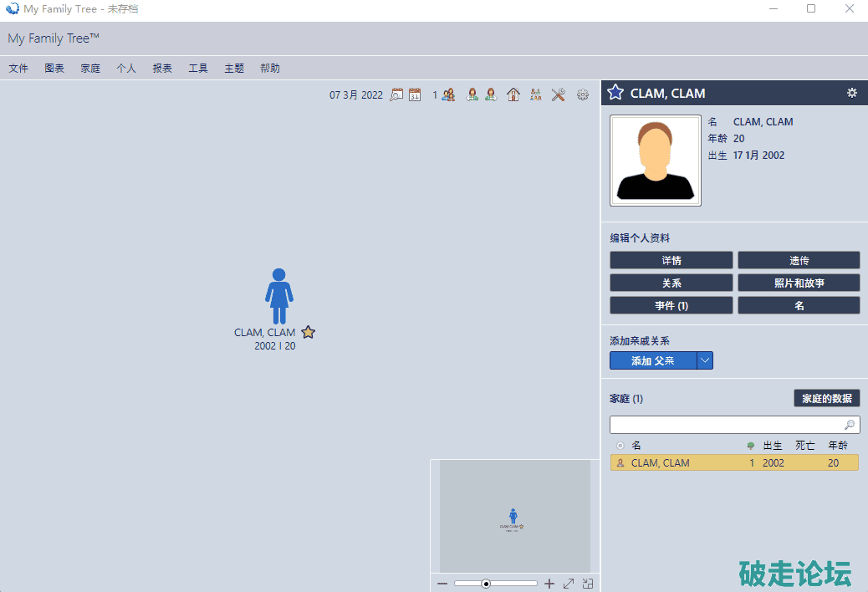Image resolution: width=868 pixels, height=592 pixels.
Task: Open the calendar icon showing 31
Action: point(415,95)
